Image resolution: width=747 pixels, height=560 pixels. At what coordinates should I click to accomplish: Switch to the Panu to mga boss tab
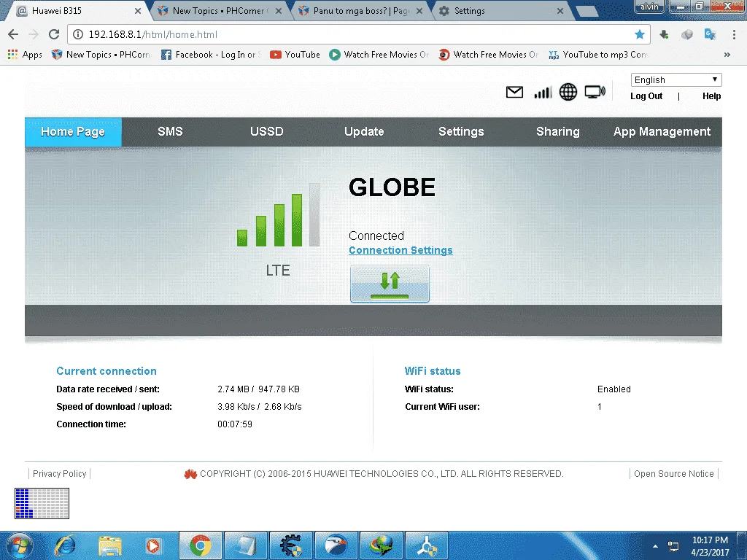(360, 10)
